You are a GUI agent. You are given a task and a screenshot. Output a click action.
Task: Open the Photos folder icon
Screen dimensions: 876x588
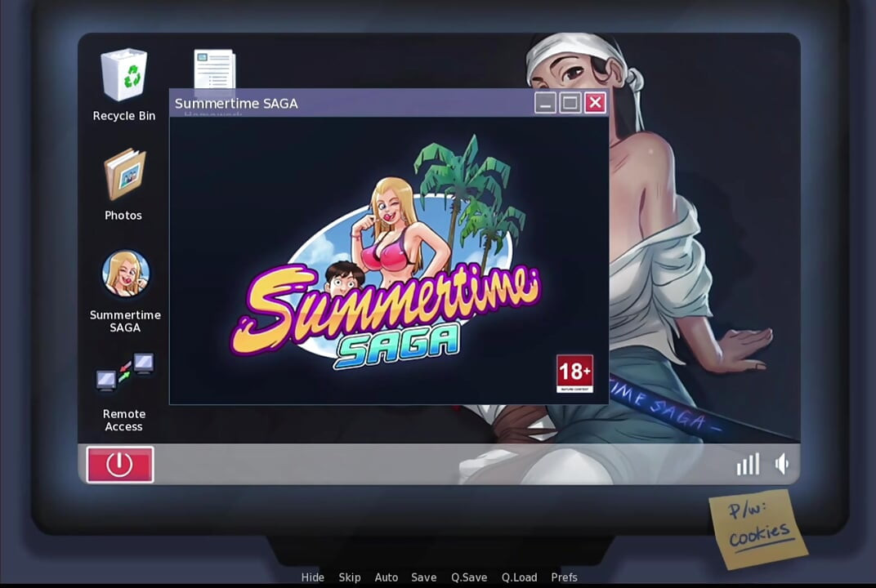[x=124, y=174]
